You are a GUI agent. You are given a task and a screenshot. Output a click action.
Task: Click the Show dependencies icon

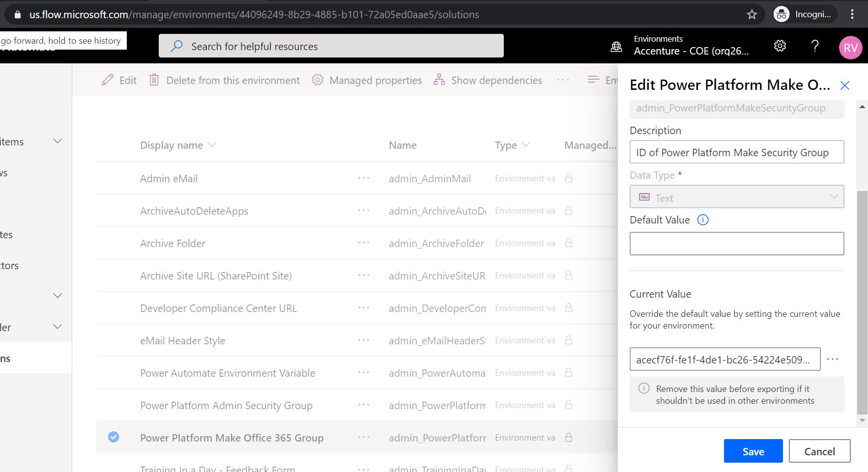click(x=439, y=79)
